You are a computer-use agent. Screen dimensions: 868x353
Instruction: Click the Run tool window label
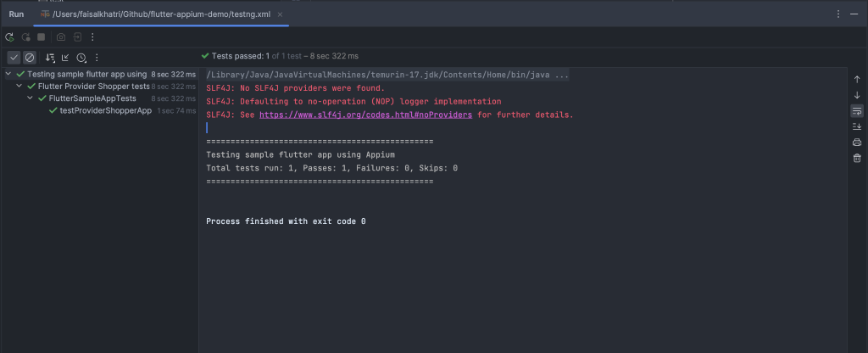coord(16,14)
